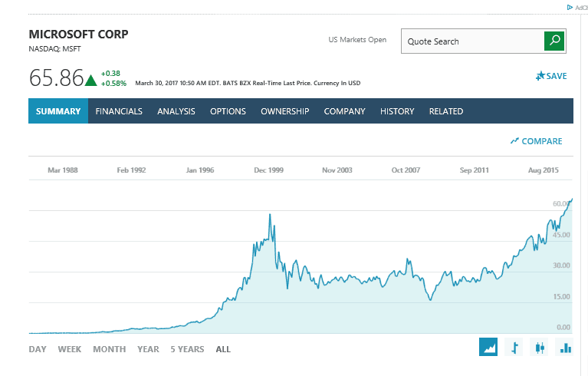The height and width of the screenshot is (376, 588).
Task: Click the star icon next to SAVE
Action: [x=540, y=76]
